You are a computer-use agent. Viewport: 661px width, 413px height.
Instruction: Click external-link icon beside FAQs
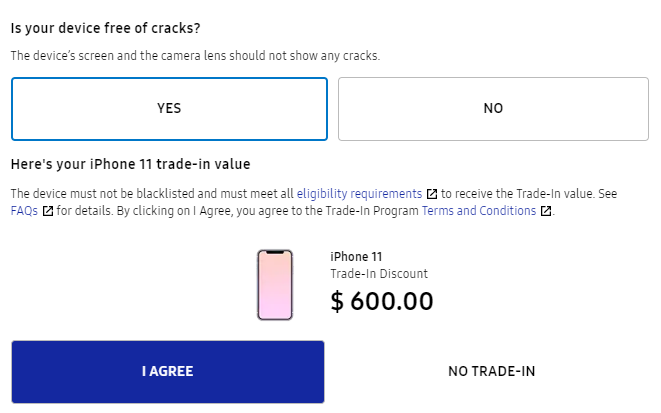pos(47,211)
